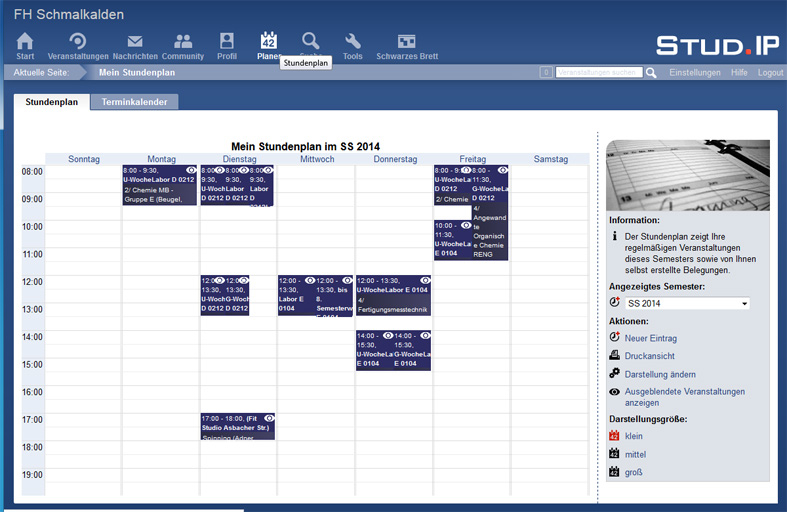Open Schwarzes Brett bulletin board

coord(406,45)
